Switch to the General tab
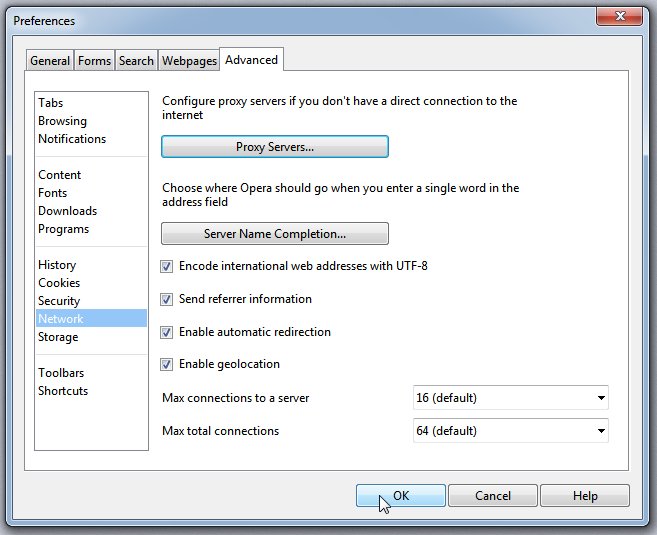 tap(50, 61)
